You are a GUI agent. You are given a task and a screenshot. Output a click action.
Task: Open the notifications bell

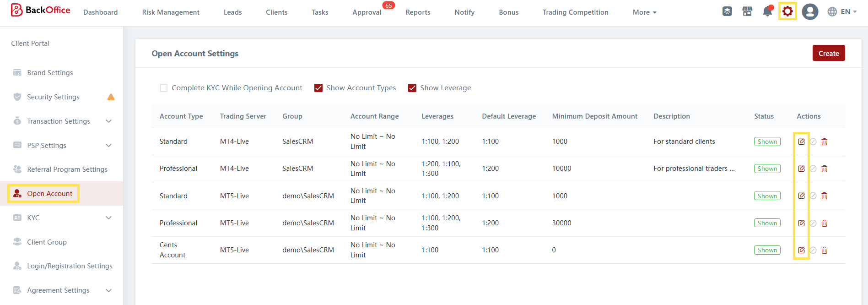tap(767, 11)
